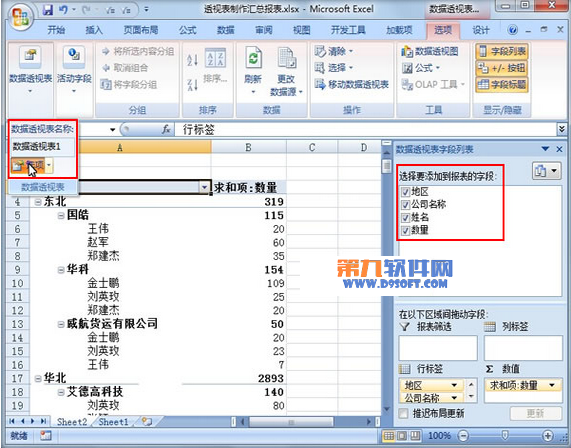The height and width of the screenshot is (448, 571).
Task: Click the Refresh (刷新) icon
Action: [253, 58]
